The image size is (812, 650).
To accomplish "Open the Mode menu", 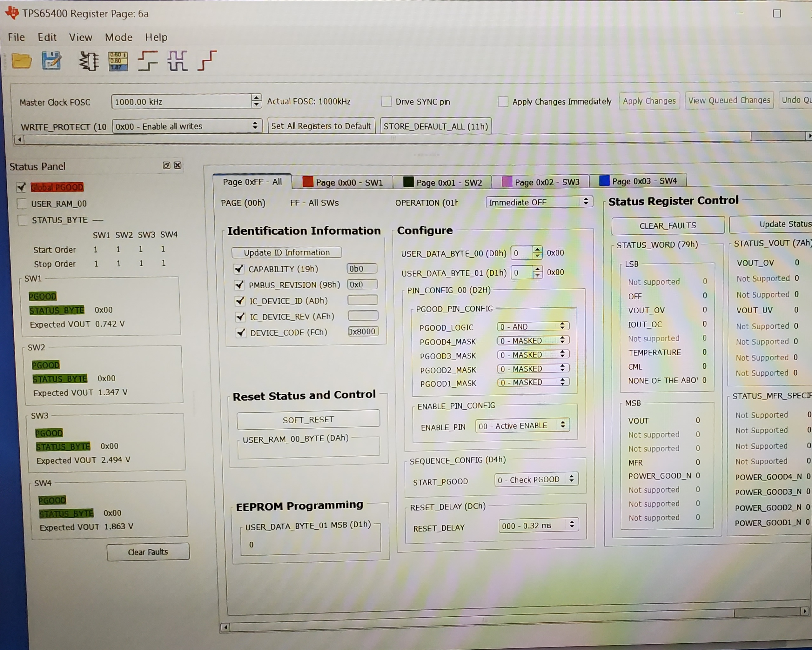I will pos(118,37).
